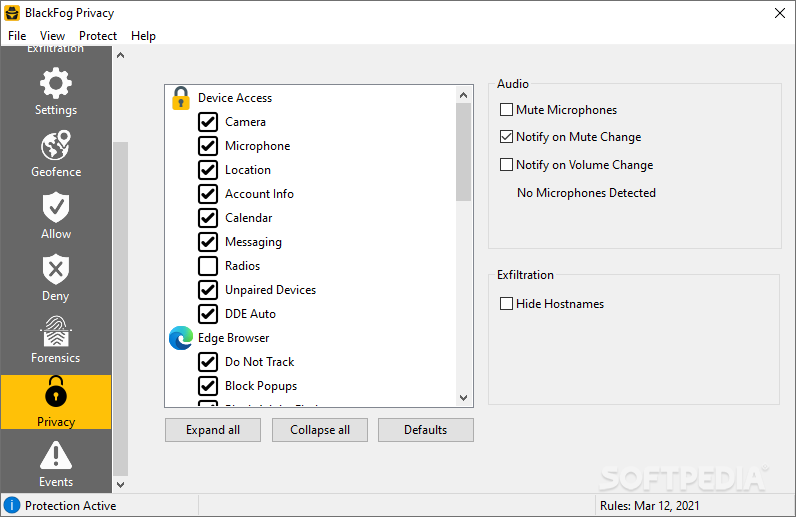Open the Help menu
Screen dimensions: 796x517
pyautogui.click(x=143, y=36)
